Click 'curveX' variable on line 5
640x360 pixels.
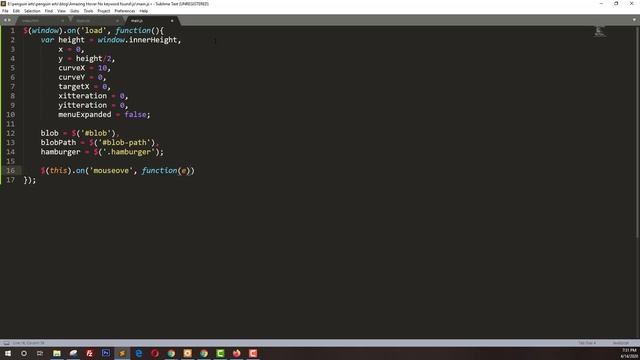(x=71, y=68)
